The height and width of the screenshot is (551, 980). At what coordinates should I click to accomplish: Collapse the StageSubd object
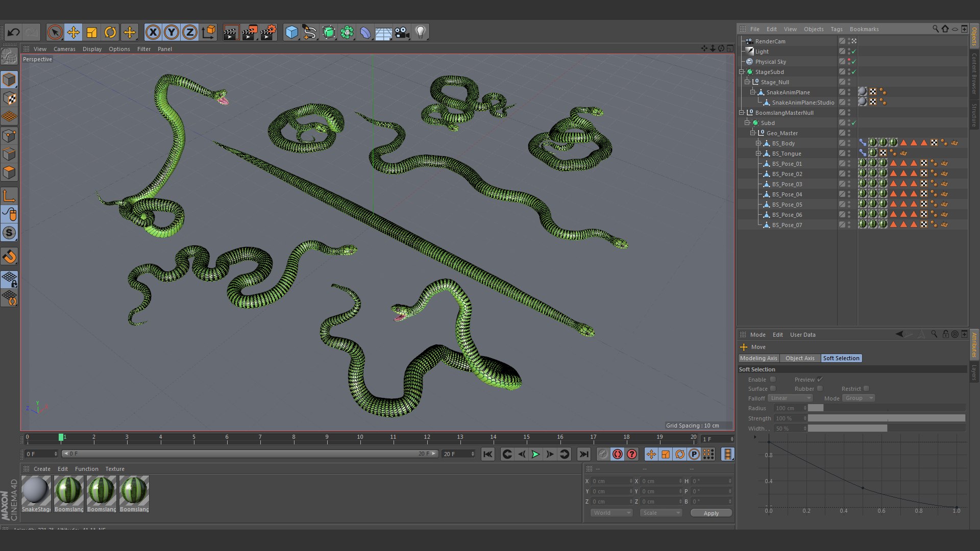[742, 72]
